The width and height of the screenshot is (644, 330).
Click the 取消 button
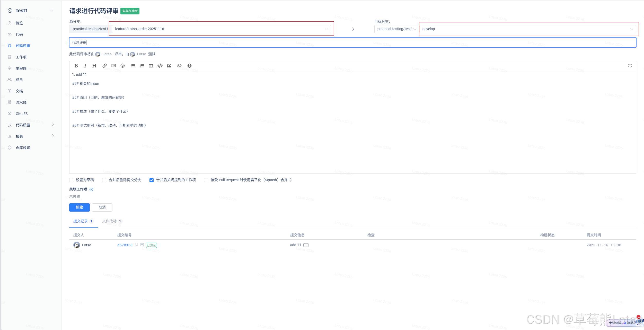coord(102,207)
